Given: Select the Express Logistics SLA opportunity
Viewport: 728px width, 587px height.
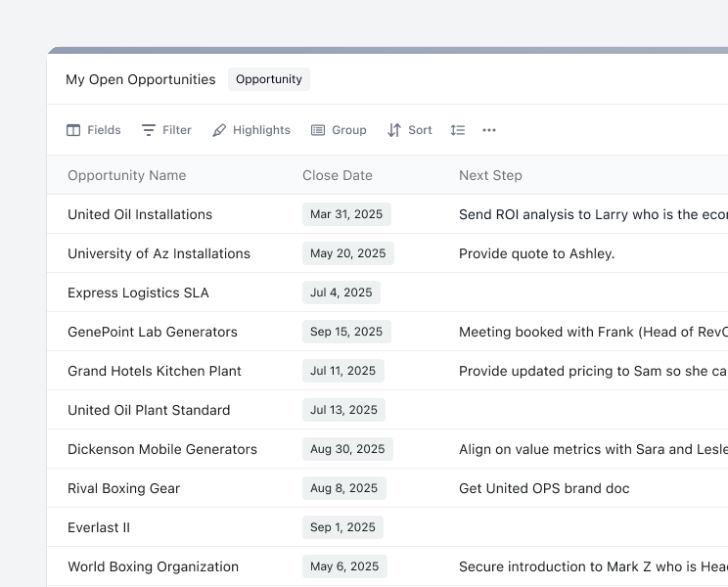Looking at the screenshot, I should pyautogui.click(x=138, y=293).
